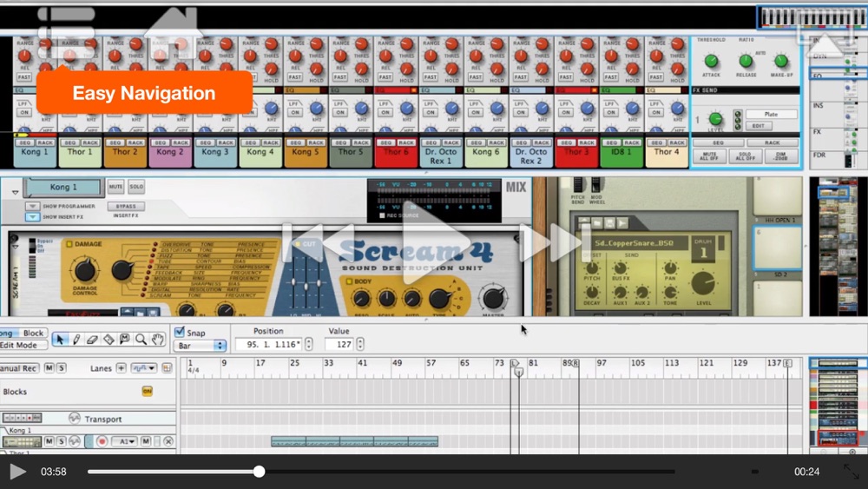868x489 pixels.
Task: Delete Kong 1 note lane with X icon
Action: point(168,441)
